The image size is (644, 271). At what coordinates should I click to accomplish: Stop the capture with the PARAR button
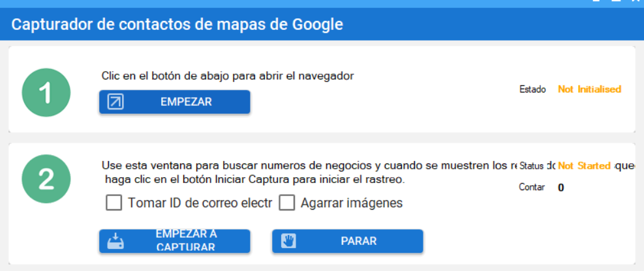point(348,241)
